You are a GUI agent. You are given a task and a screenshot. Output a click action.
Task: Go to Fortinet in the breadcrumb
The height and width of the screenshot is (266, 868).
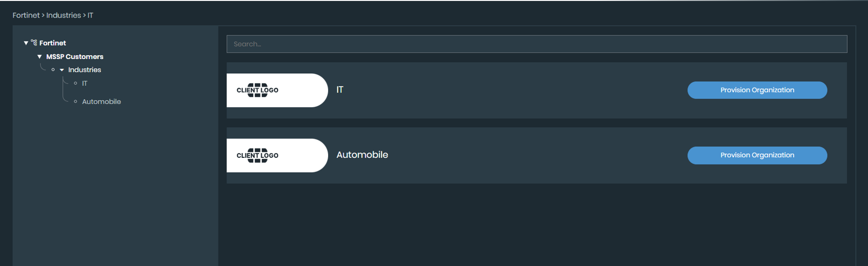click(26, 15)
